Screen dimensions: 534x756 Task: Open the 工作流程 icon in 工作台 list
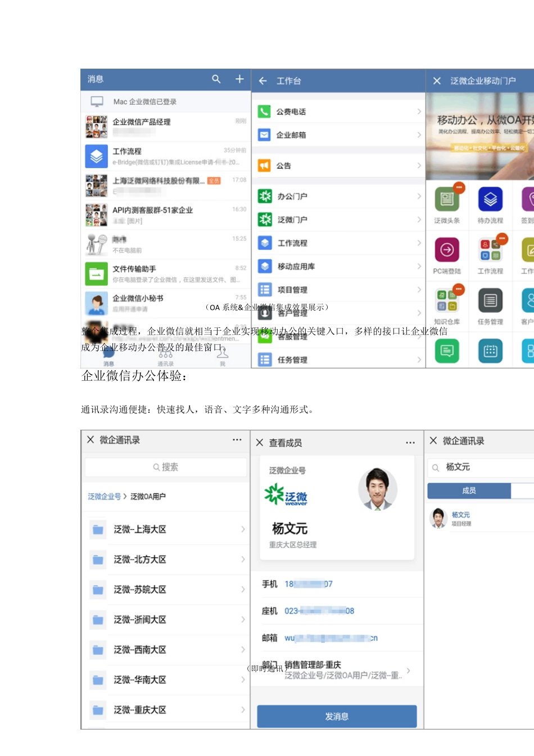click(265, 243)
